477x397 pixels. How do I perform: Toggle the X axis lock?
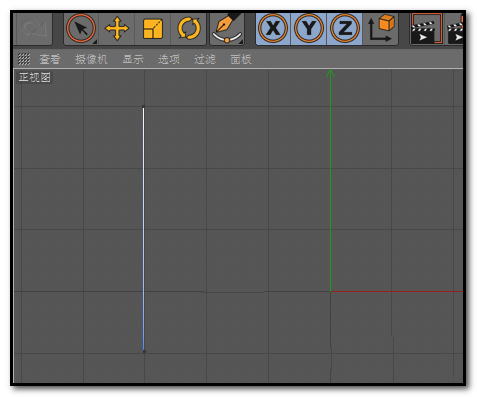click(x=273, y=28)
